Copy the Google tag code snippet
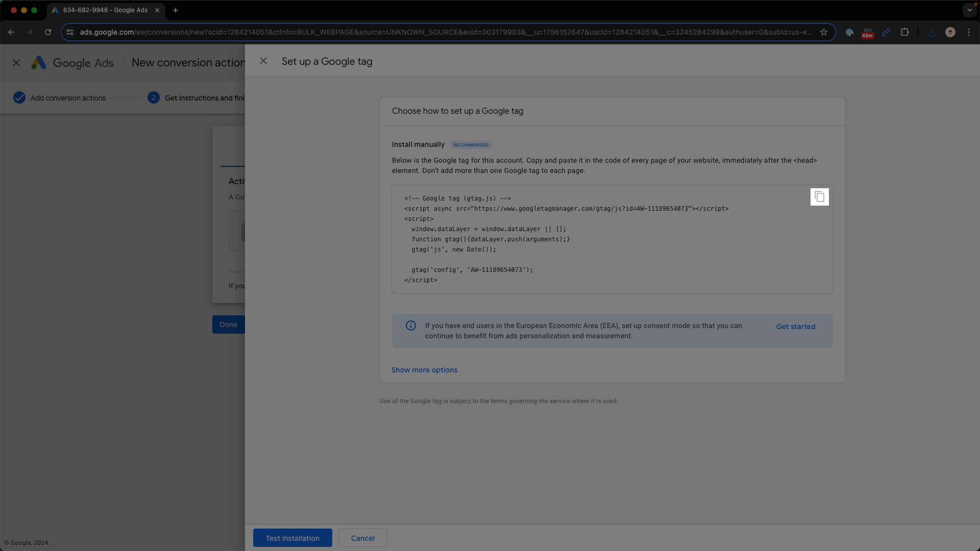 819,197
